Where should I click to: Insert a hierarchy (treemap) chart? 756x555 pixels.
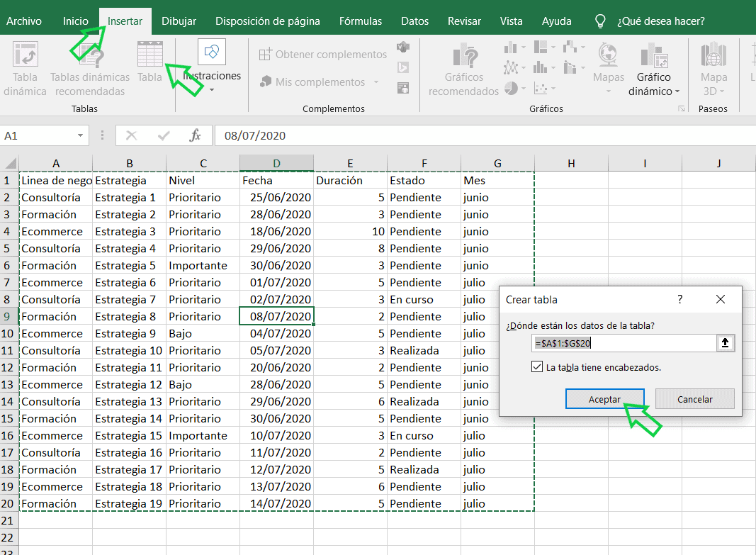point(545,47)
